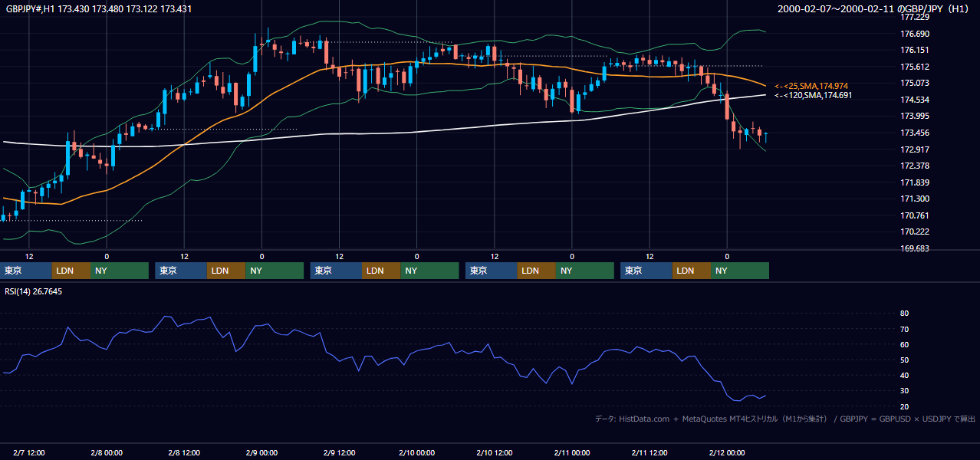Select the 2/10 00:00 date label
The width and height of the screenshot is (980, 460).
(416, 453)
